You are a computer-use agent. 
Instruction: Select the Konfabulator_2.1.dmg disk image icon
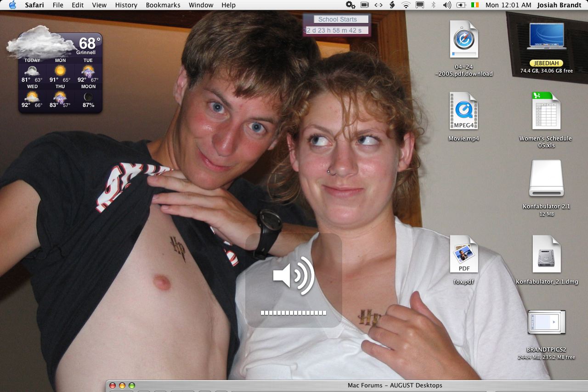[546, 254]
